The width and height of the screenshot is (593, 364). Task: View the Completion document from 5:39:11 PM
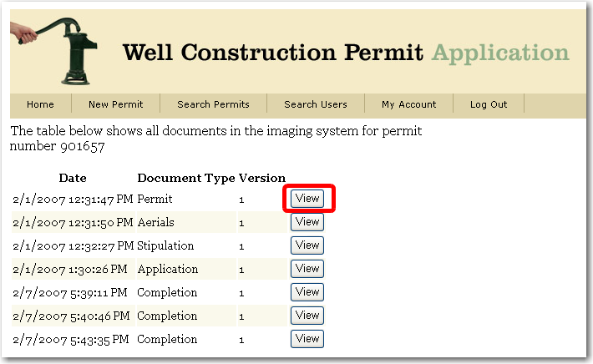tap(307, 292)
